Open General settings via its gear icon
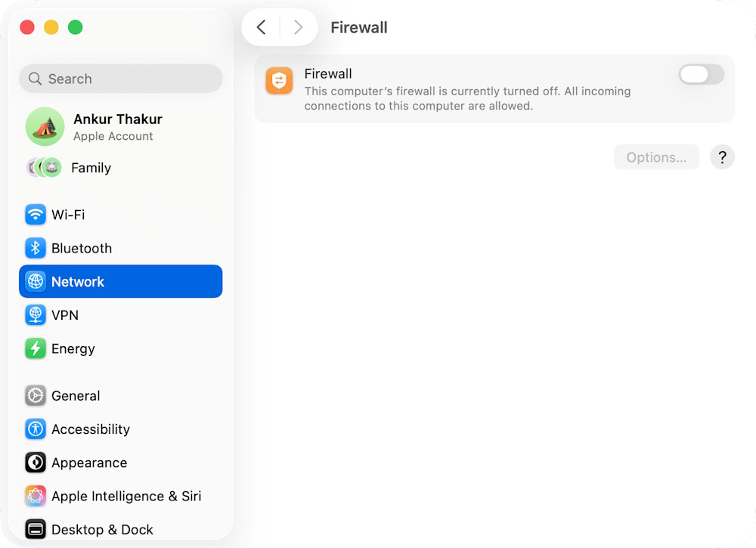Screen dimensions: 756x548 click(x=35, y=395)
